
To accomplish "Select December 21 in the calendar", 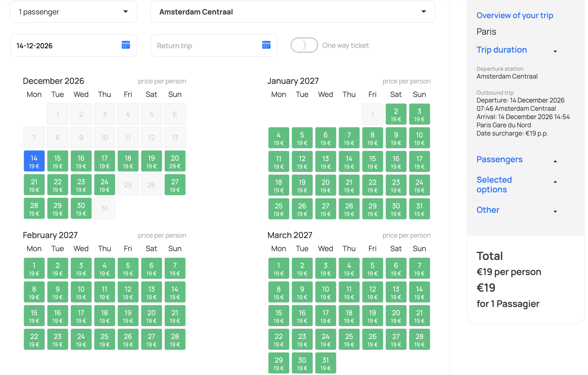I will coord(34,185).
